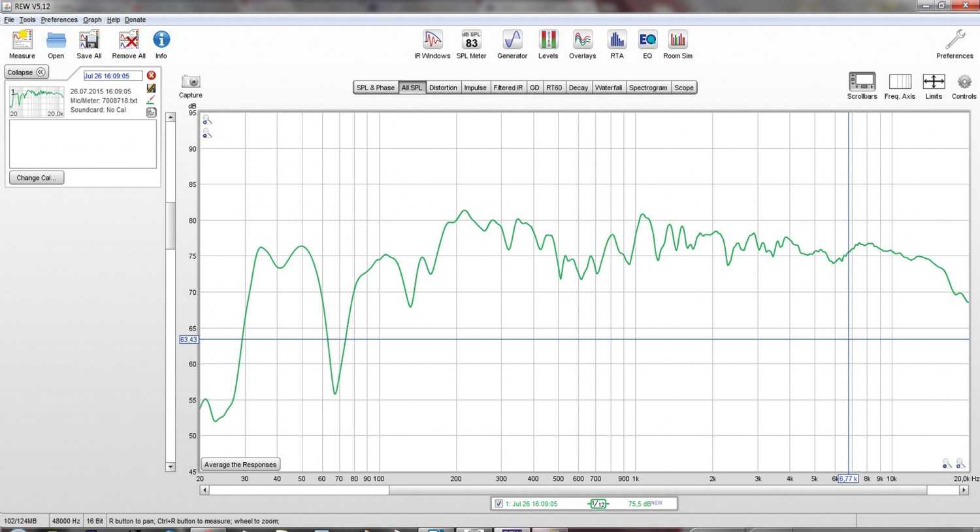Open the Info panel icon
The width and height of the screenshot is (980, 532).
point(161,40)
